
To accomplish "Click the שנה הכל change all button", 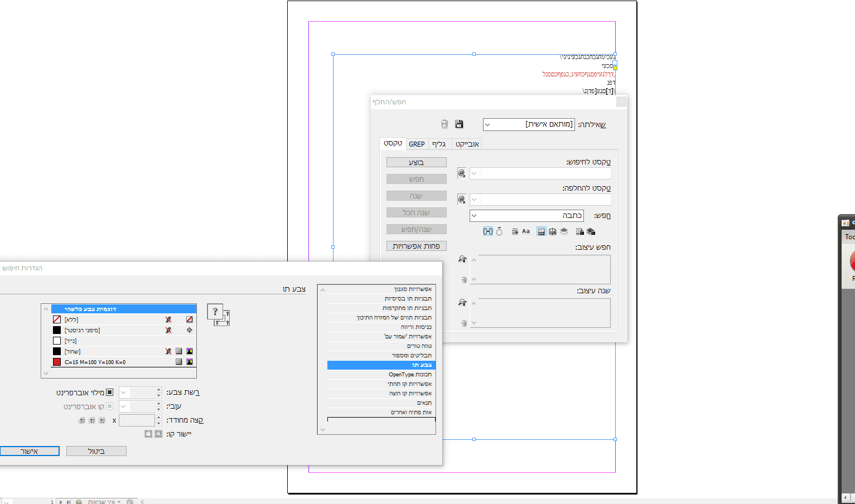I will pos(417,212).
